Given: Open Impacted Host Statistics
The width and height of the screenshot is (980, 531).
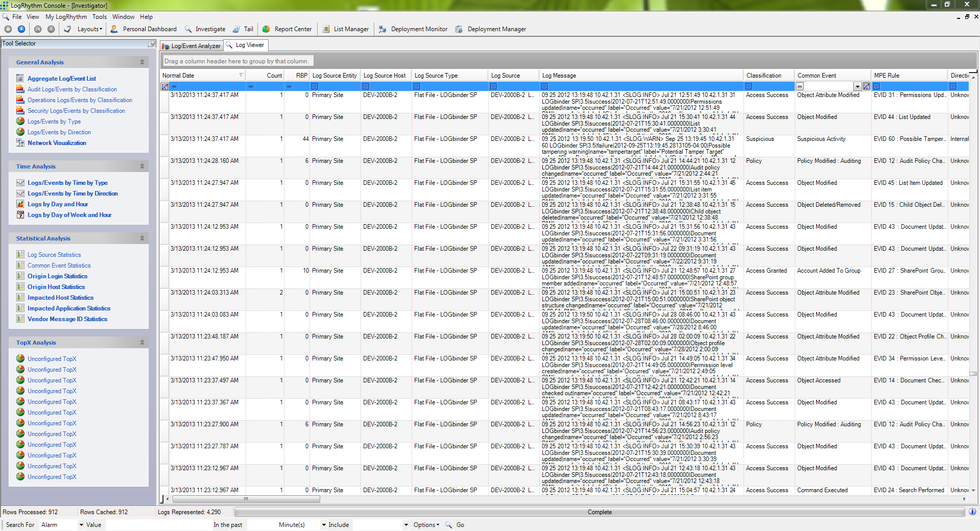Looking at the screenshot, I should (60, 298).
